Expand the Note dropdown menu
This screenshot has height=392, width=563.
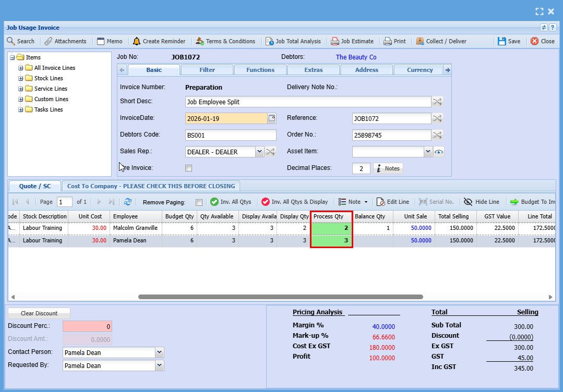tap(366, 202)
